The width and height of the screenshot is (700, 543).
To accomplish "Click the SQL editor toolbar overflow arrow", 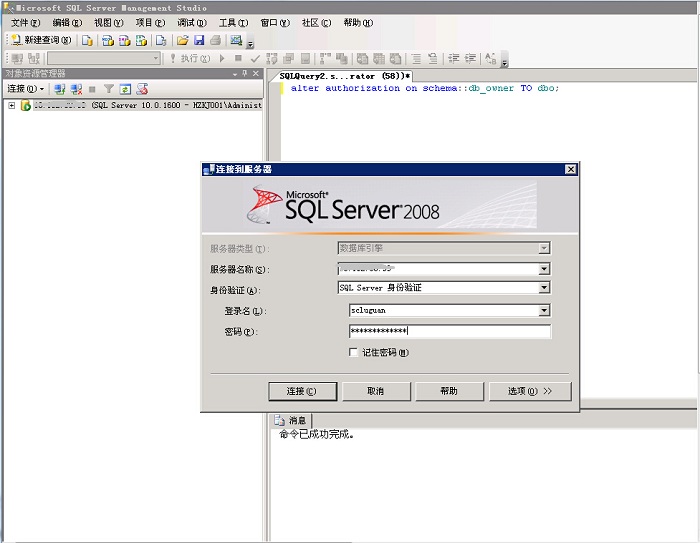I will pos(504,63).
